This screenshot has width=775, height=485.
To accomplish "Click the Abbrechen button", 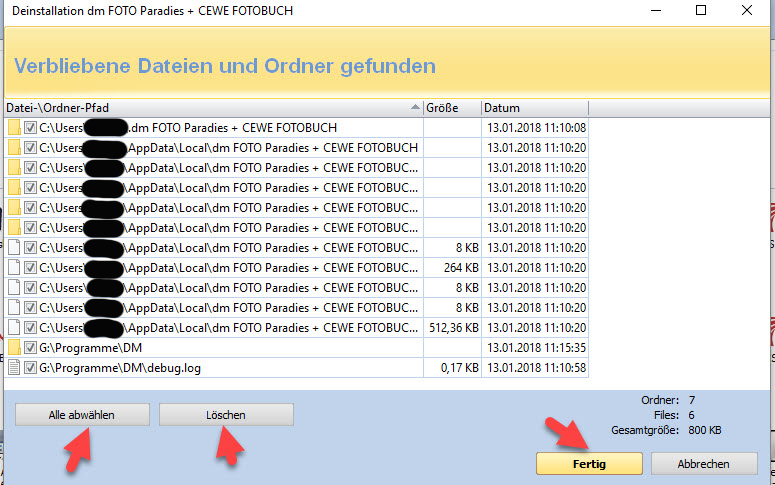I will pos(704,464).
